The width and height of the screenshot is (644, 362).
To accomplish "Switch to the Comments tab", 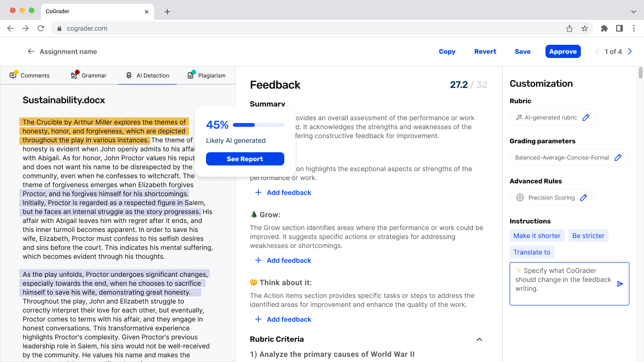I will (30, 75).
